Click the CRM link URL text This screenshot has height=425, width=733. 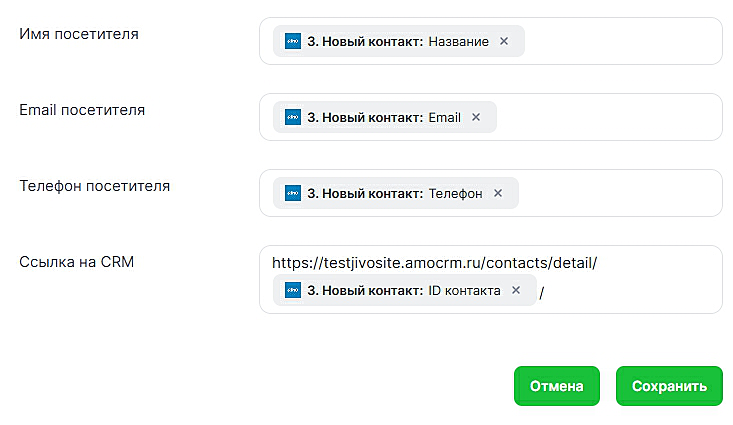click(434, 263)
